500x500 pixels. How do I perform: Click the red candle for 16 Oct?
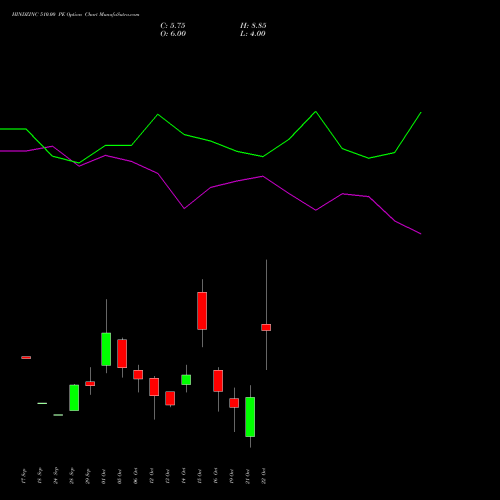[x=218, y=381]
